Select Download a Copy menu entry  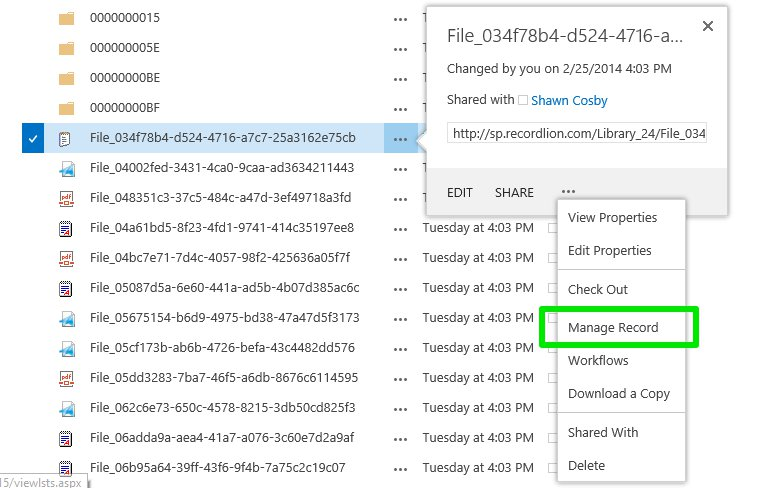tap(619, 393)
